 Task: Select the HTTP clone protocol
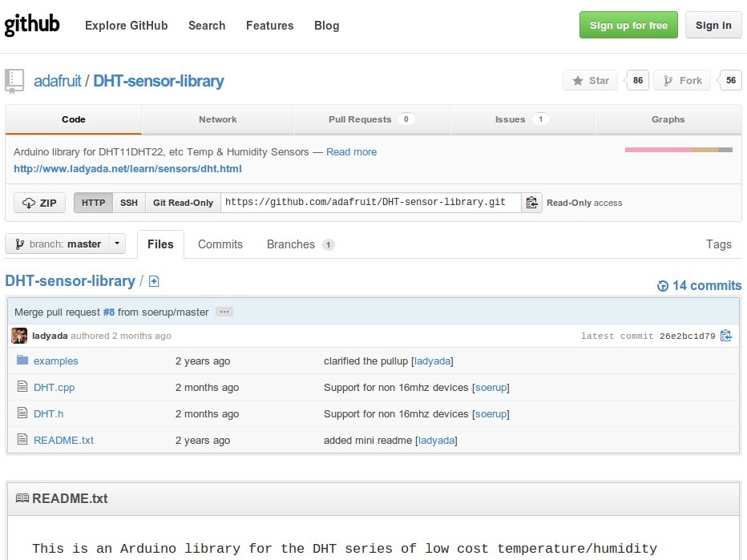(x=93, y=203)
